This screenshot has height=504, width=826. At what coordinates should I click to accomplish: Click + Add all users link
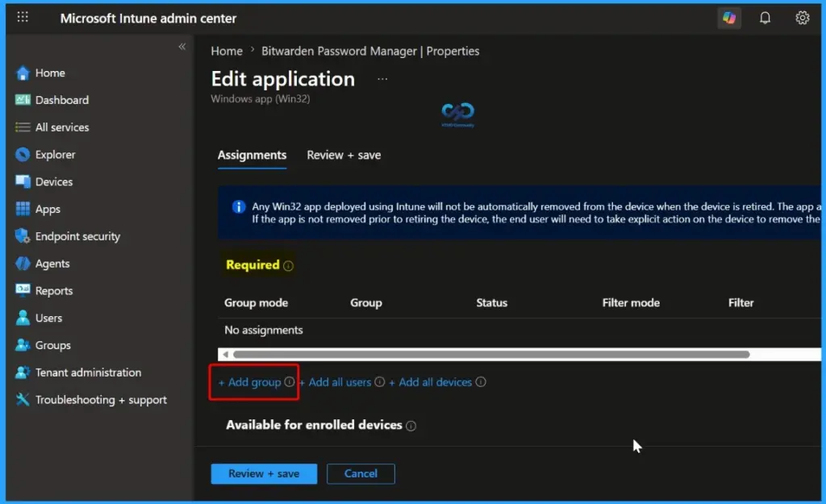coord(335,382)
